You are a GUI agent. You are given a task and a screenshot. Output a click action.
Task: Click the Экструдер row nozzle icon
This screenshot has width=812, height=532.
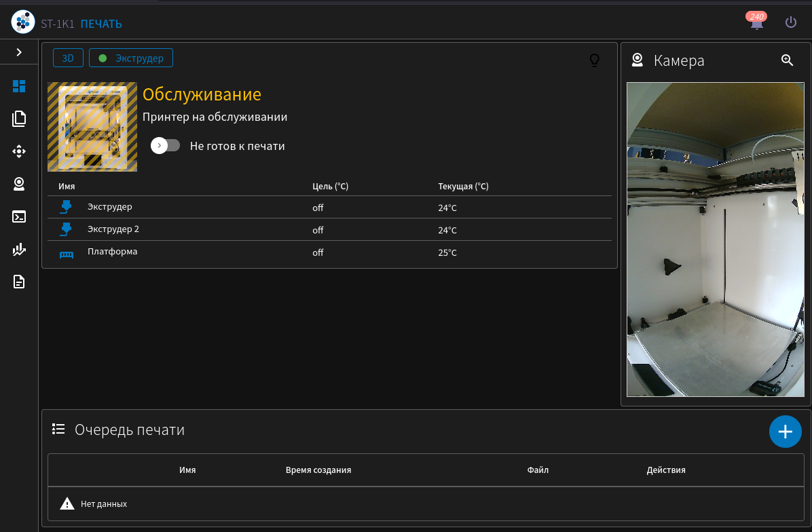(66, 207)
